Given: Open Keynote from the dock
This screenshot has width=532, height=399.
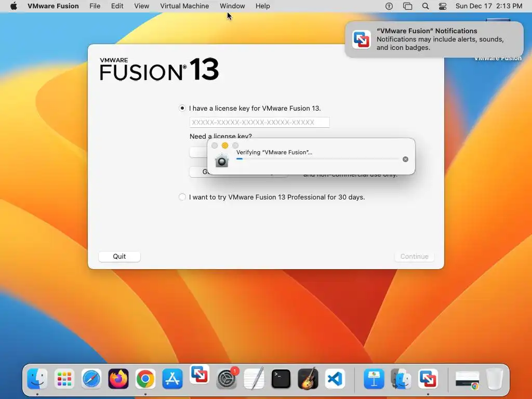Looking at the screenshot, I should tap(374, 379).
